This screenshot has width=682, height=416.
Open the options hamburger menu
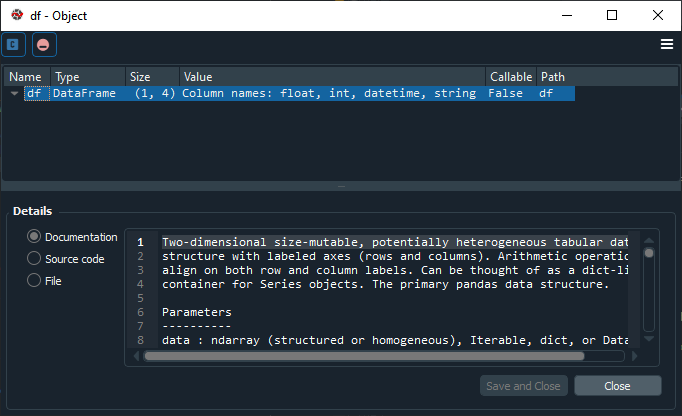pos(667,44)
